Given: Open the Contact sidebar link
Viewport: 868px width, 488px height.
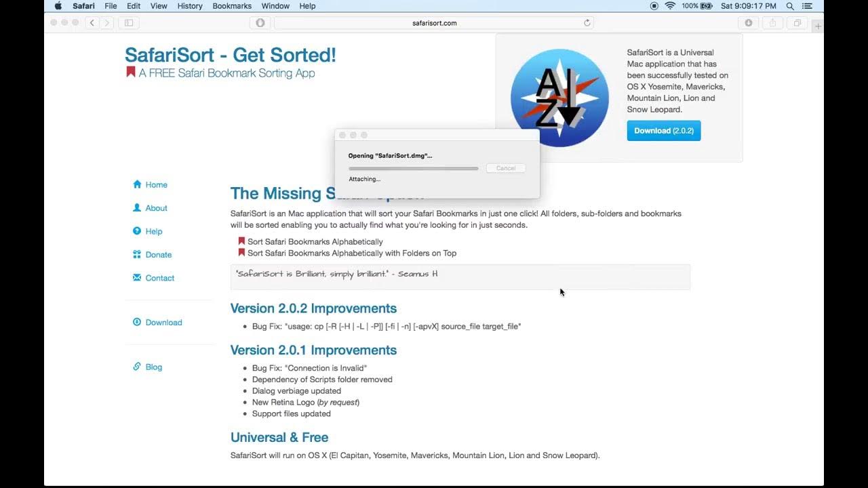Looking at the screenshot, I should (x=160, y=278).
